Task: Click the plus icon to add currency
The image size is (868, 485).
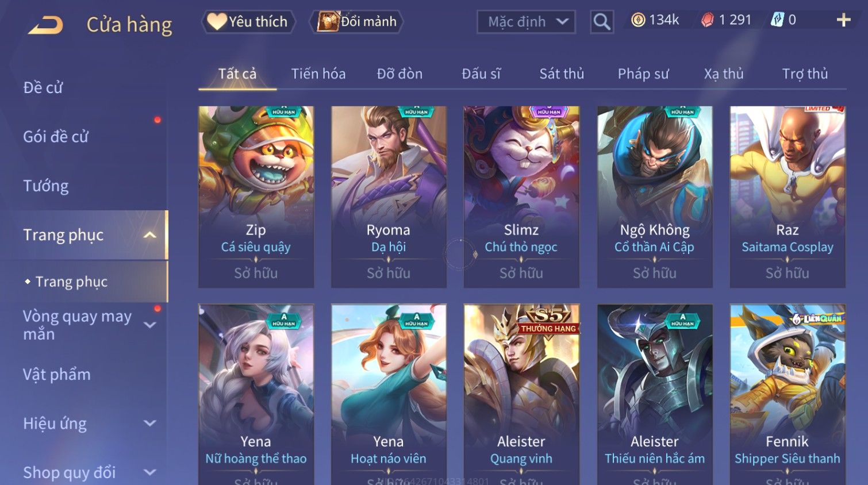Action: point(843,20)
